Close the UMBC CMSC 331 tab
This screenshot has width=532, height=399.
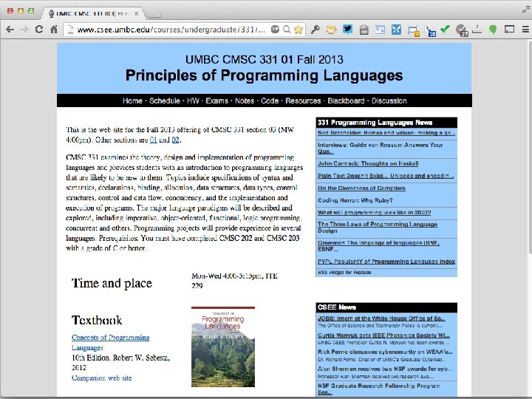click(x=137, y=13)
